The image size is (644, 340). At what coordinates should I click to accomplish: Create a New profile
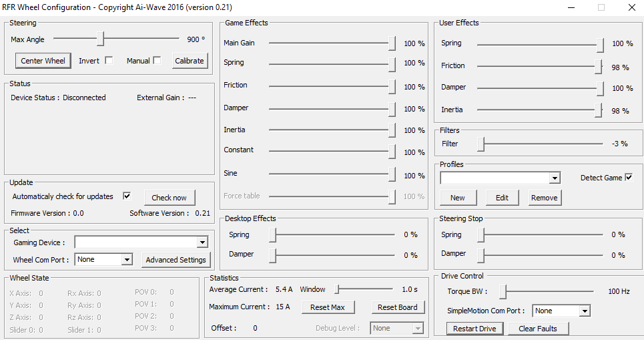457,198
